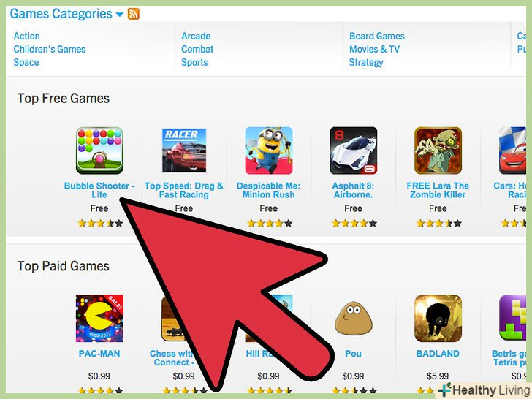The height and width of the screenshot is (399, 532).
Task: Open the Board Games category
Action: coord(377,36)
